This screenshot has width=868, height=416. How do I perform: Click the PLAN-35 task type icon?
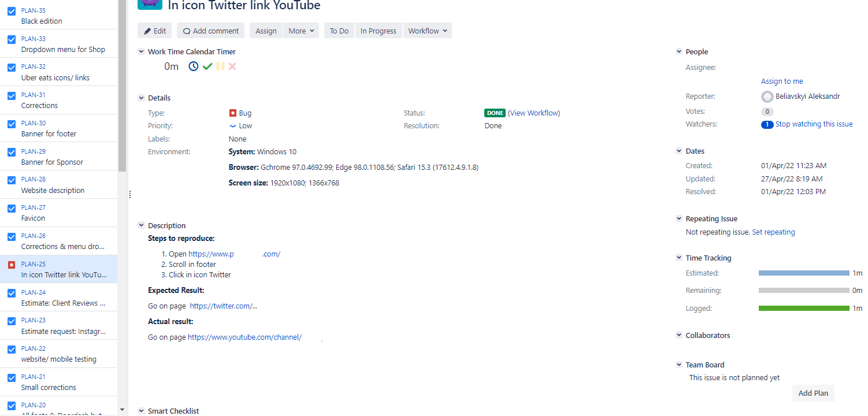[x=12, y=11]
